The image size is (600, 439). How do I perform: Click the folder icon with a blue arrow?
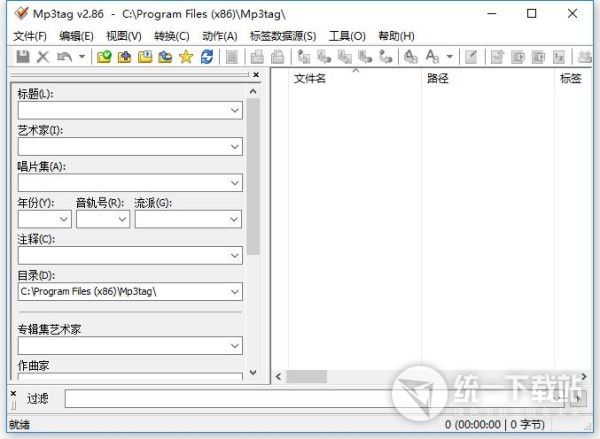point(165,57)
